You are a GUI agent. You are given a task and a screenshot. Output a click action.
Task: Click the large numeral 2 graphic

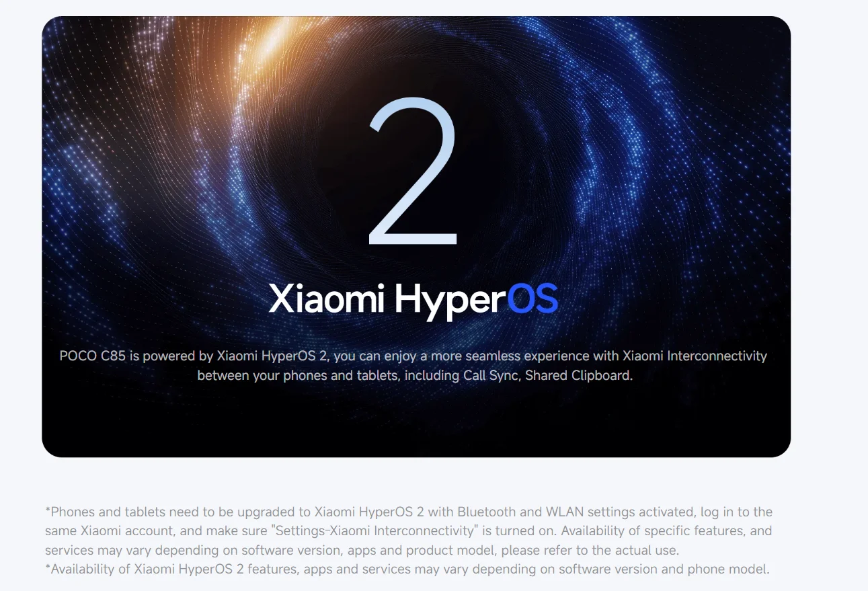click(413, 171)
